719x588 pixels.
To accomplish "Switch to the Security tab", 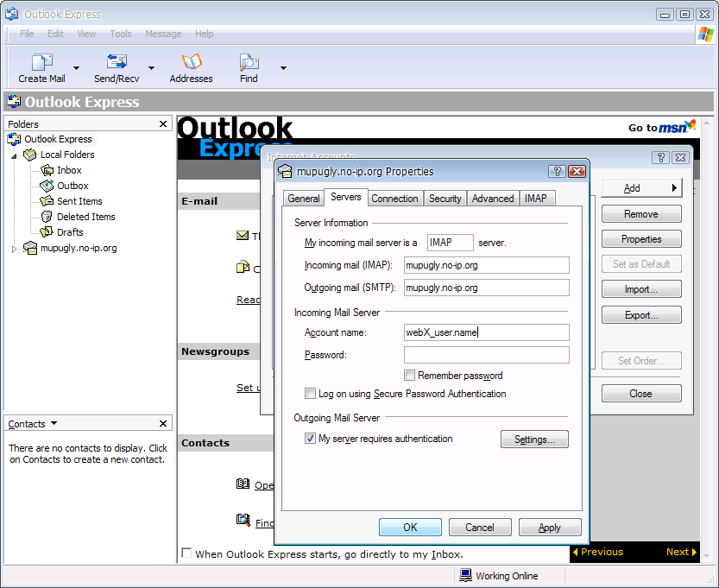I will pyautogui.click(x=445, y=199).
